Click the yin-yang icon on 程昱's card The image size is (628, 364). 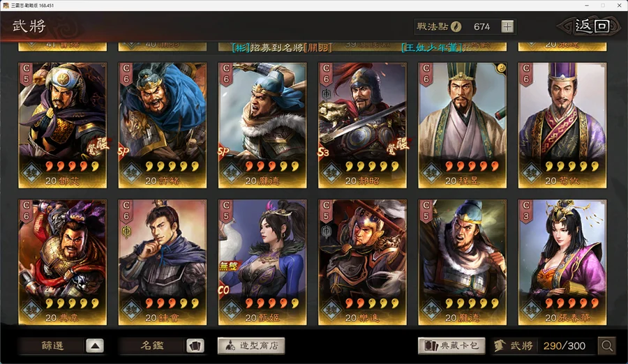pos(500,68)
